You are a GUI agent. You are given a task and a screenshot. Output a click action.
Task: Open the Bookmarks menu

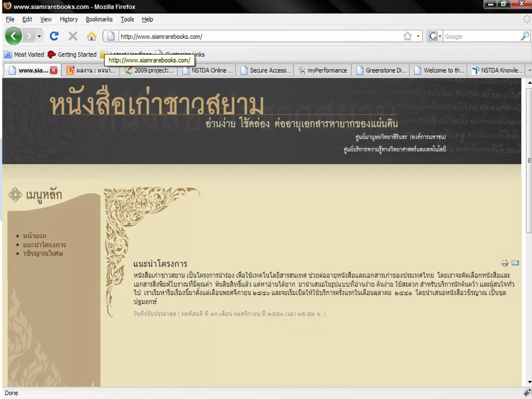point(99,19)
